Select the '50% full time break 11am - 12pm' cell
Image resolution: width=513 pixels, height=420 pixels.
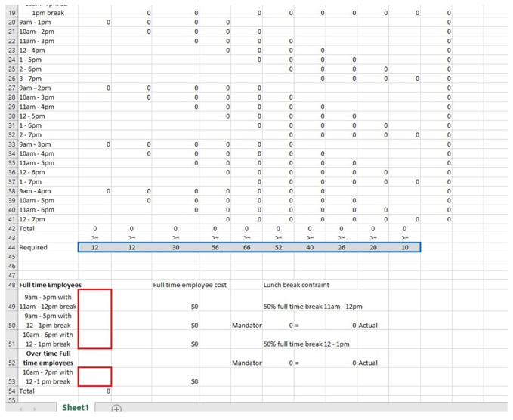[x=313, y=307]
